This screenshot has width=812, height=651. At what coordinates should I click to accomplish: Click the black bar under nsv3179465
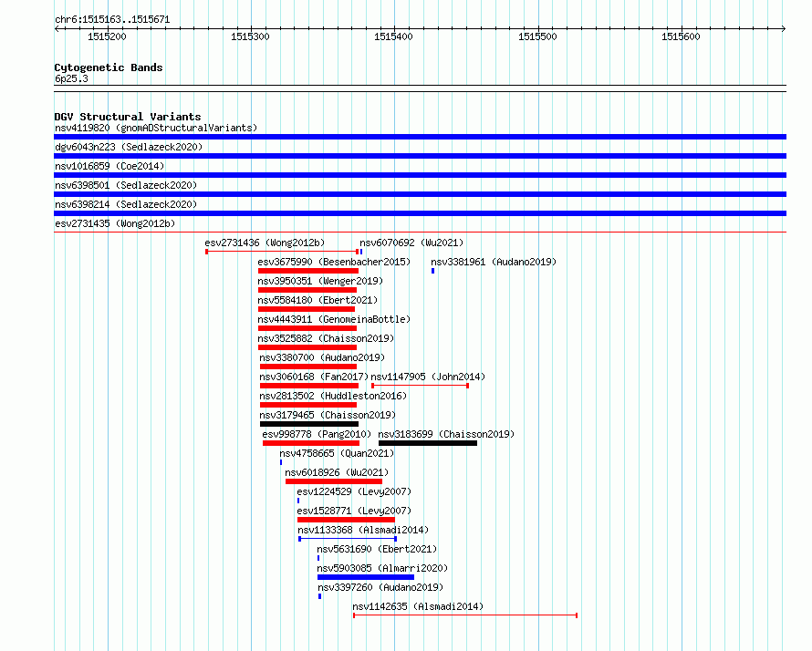pos(309,424)
